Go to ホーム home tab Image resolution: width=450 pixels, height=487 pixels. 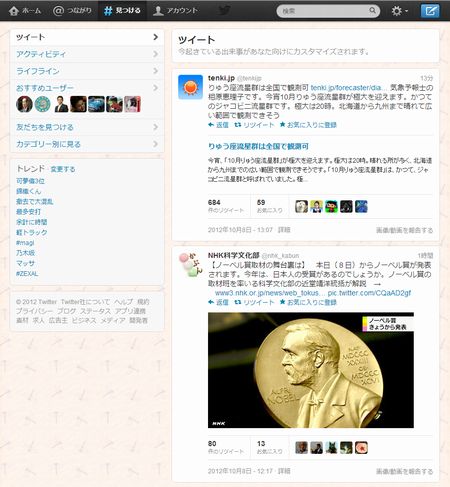point(25,11)
